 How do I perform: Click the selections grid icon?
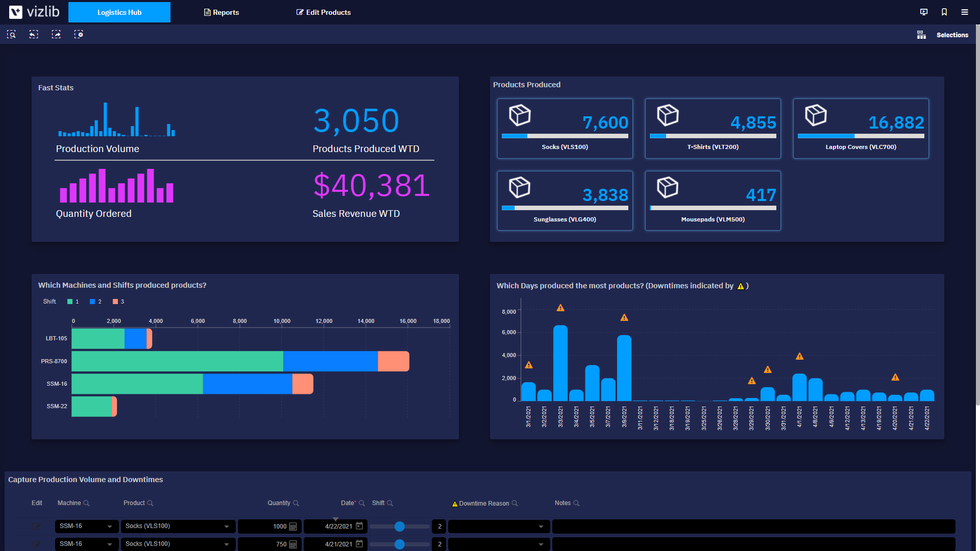921,35
